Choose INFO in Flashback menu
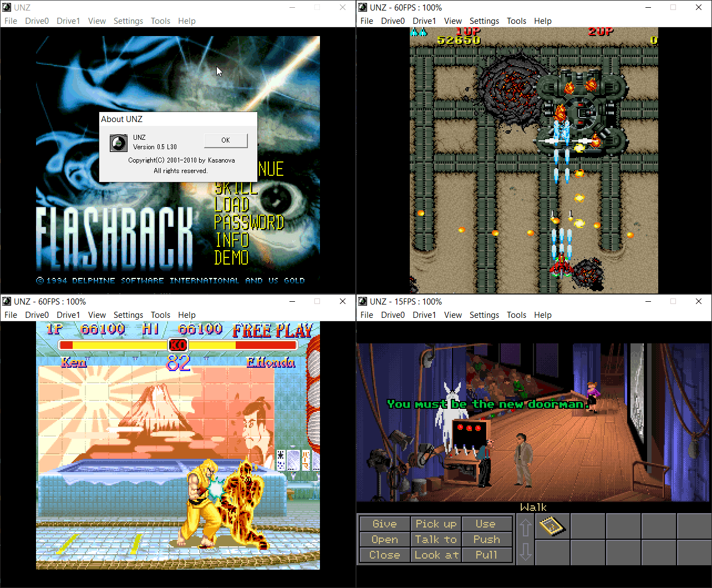 coord(232,240)
